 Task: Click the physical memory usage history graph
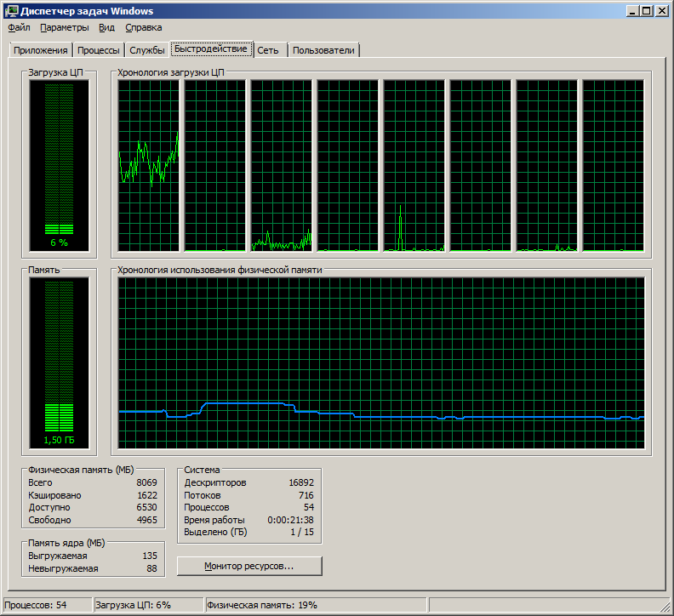(380, 362)
